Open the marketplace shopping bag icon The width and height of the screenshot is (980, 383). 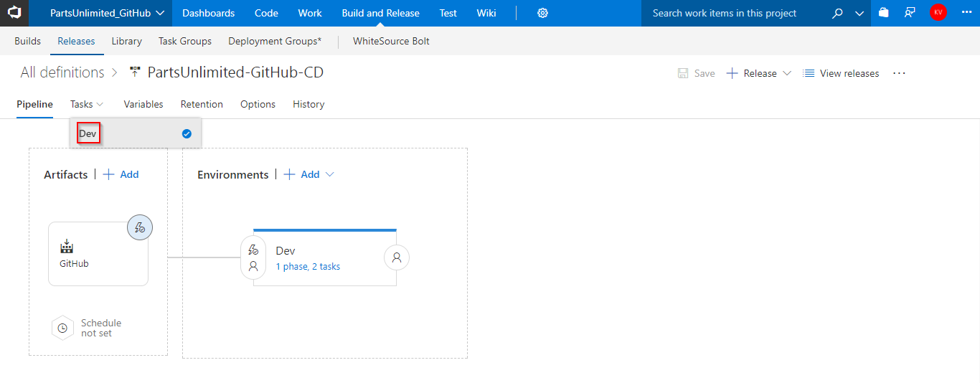(884, 13)
